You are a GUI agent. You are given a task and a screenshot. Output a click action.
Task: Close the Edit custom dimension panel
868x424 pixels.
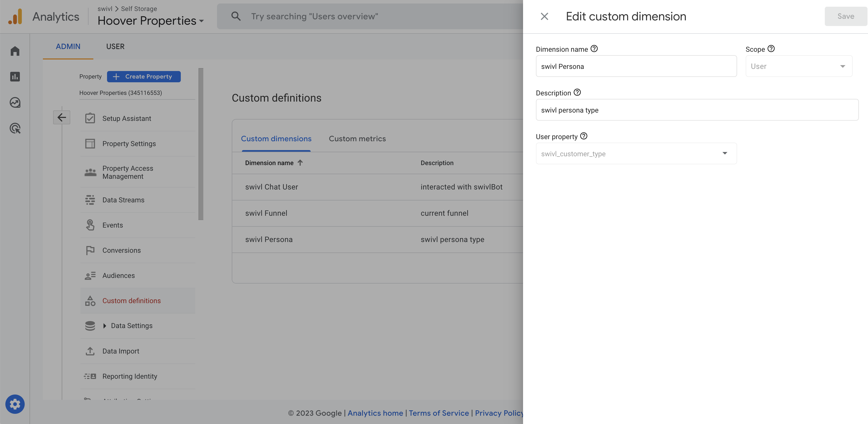(544, 16)
